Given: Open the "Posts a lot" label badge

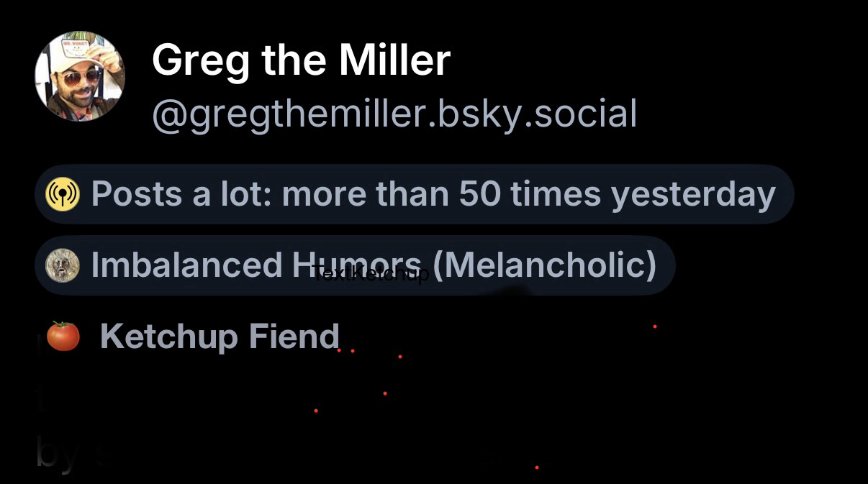Looking at the screenshot, I should [x=415, y=194].
